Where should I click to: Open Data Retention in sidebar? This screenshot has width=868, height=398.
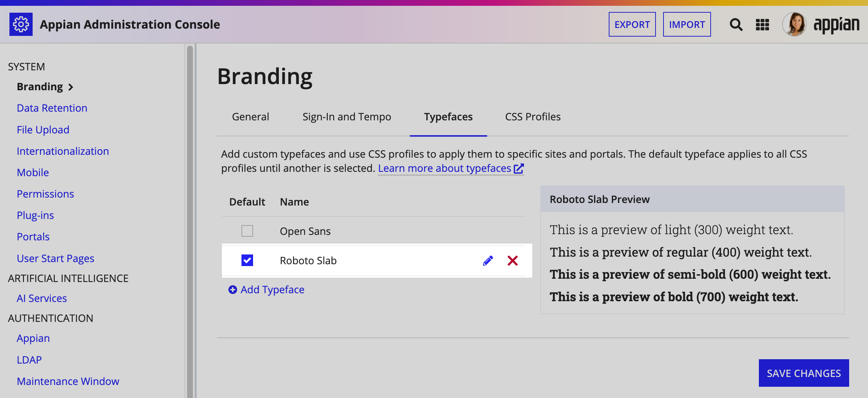click(52, 108)
